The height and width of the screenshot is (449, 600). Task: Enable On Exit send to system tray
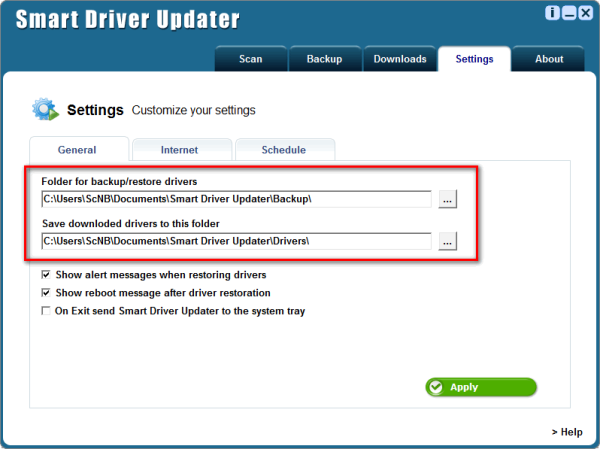tap(46, 310)
